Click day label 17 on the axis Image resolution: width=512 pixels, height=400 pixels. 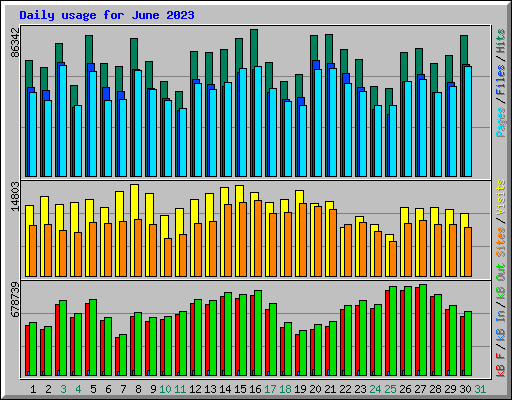(x=270, y=389)
